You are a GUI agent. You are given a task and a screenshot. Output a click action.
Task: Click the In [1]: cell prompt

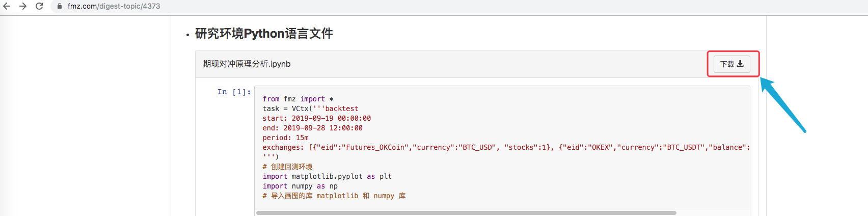point(234,92)
